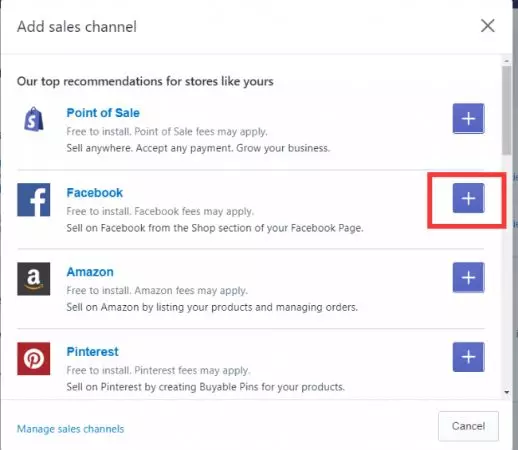518x450 pixels.
Task: Click 'Free to install. Pinterest fees may apply.' text
Action: point(158,370)
